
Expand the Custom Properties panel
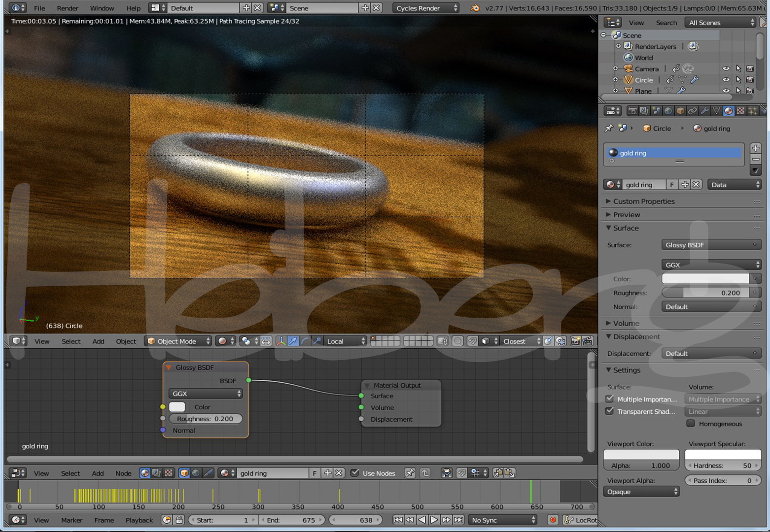coord(644,201)
